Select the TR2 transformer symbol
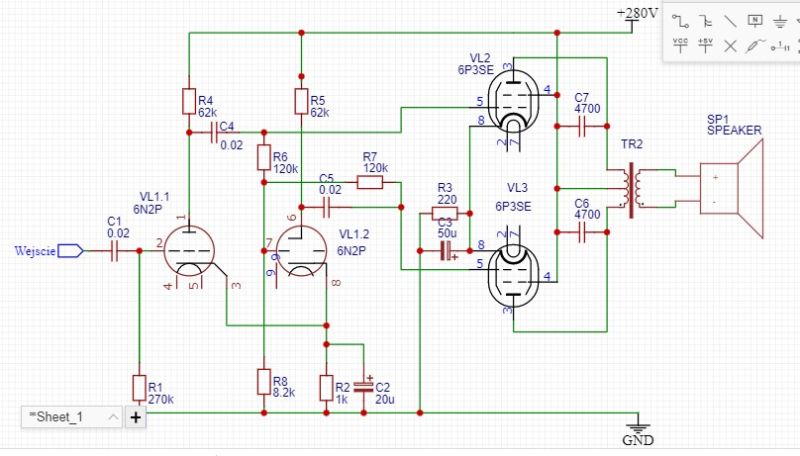The height and width of the screenshot is (456, 800). coord(632,190)
